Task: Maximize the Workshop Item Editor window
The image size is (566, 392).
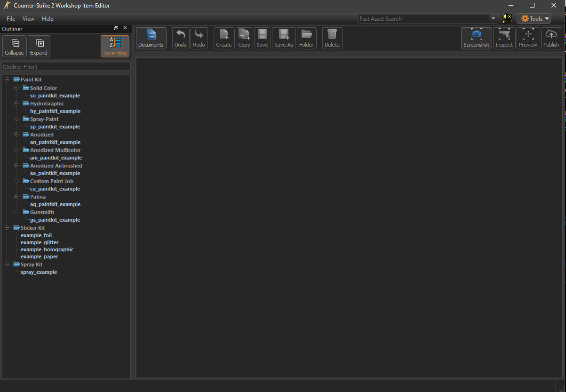Action: [532, 6]
